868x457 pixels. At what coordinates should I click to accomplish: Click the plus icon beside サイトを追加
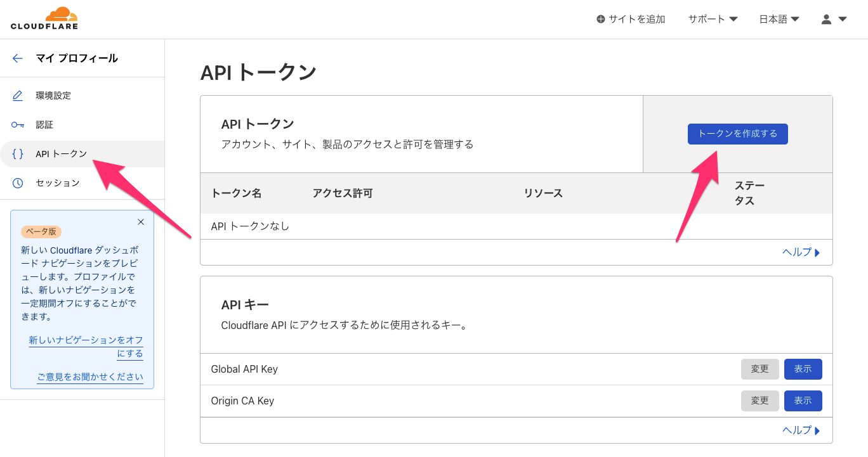(600, 19)
